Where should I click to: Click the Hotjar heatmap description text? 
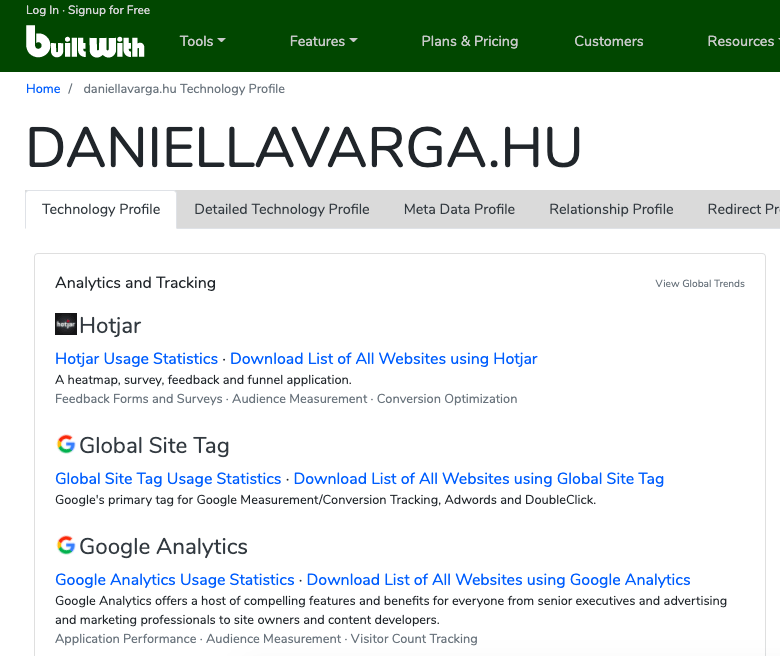pyautogui.click(x=203, y=380)
